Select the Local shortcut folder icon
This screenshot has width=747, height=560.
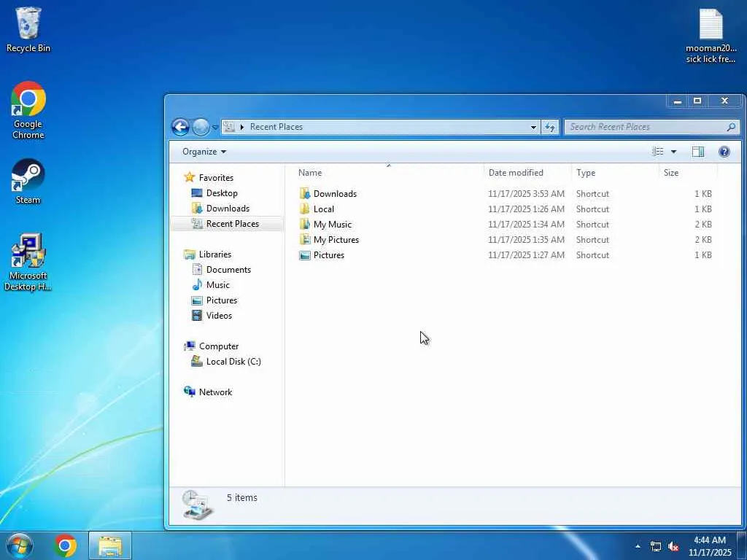pos(305,209)
